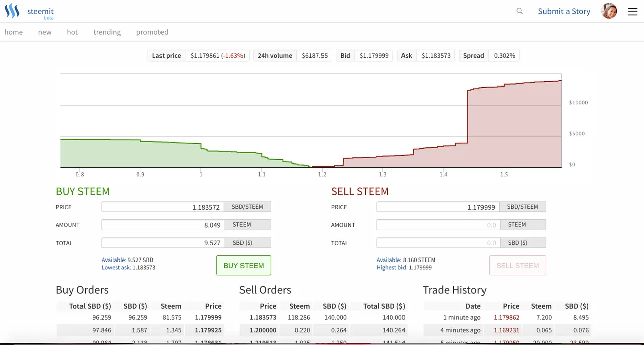Click the SBD/STEEM unit label under Sell Steem
This screenshot has width=644, height=345.
[523, 207]
